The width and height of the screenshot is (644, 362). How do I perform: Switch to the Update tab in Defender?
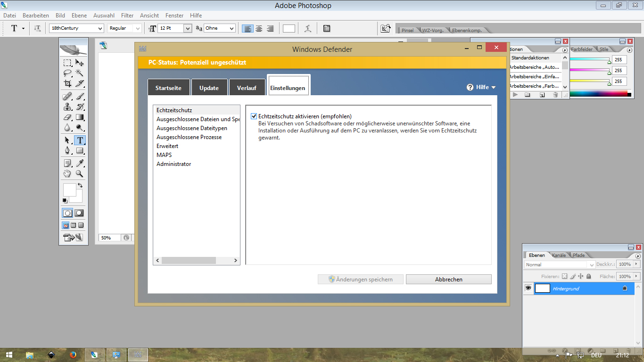pos(209,88)
